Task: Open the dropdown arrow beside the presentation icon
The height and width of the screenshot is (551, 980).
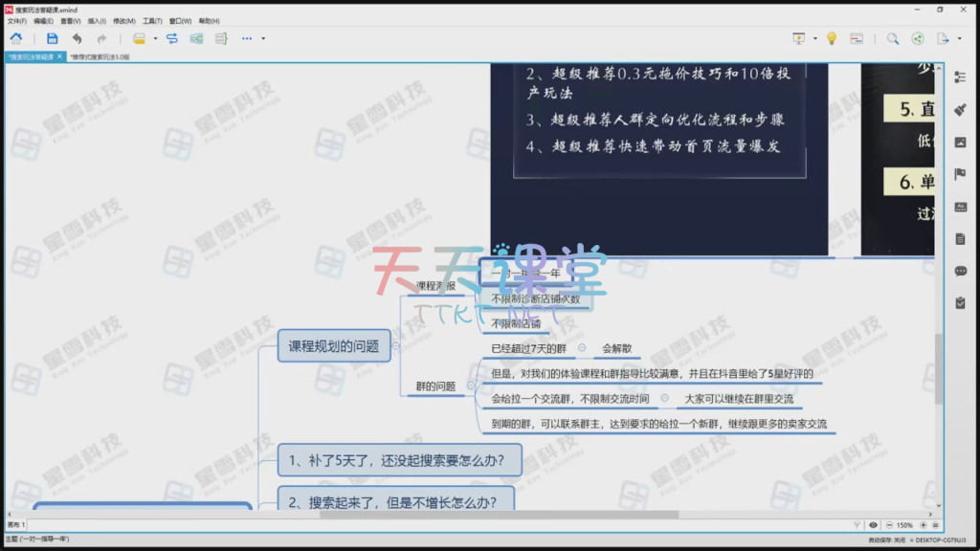Action: coord(815,38)
